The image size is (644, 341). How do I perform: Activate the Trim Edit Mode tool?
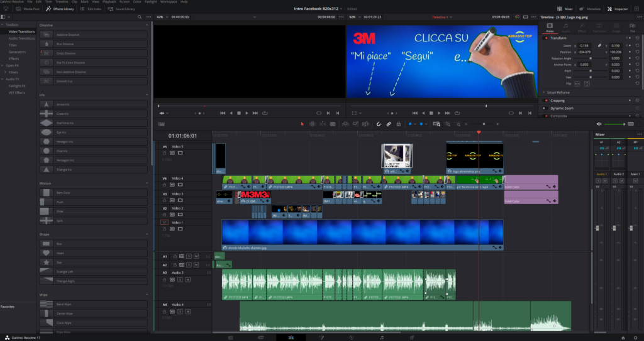pos(313,124)
